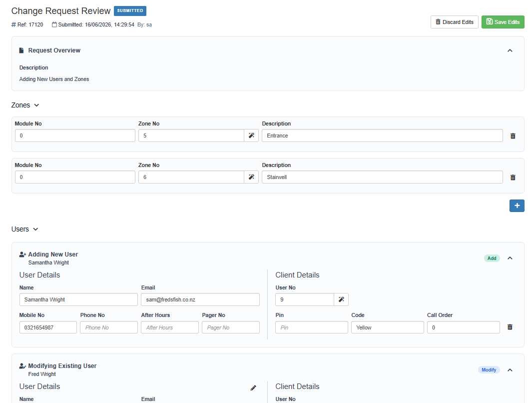The width and height of the screenshot is (532, 403).
Task: Click the add-user icon beside Adding New User
Action: point(23,254)
